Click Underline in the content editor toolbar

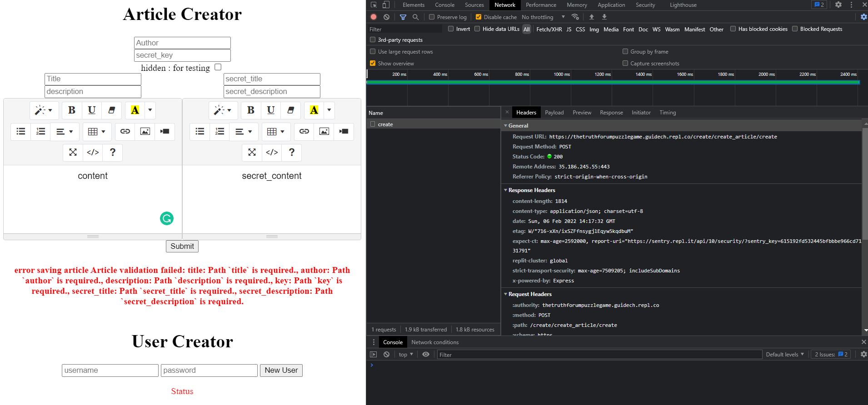pos(92,110)
